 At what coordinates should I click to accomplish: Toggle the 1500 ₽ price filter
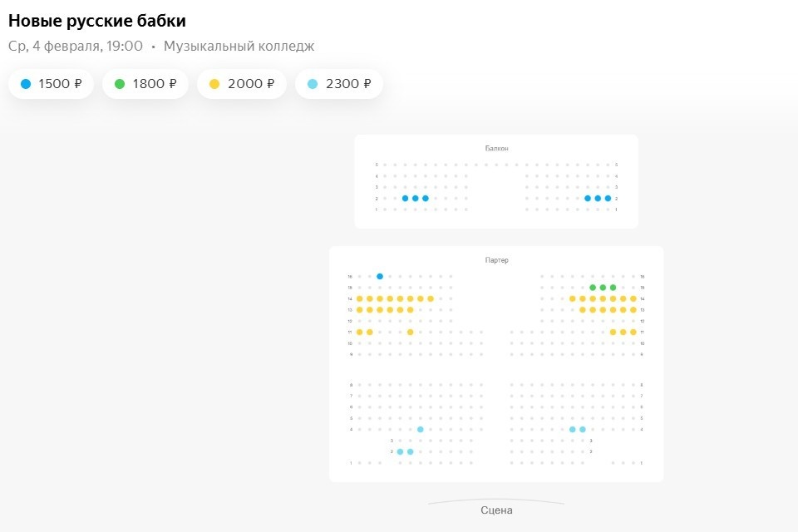click(x=52, y=84)
